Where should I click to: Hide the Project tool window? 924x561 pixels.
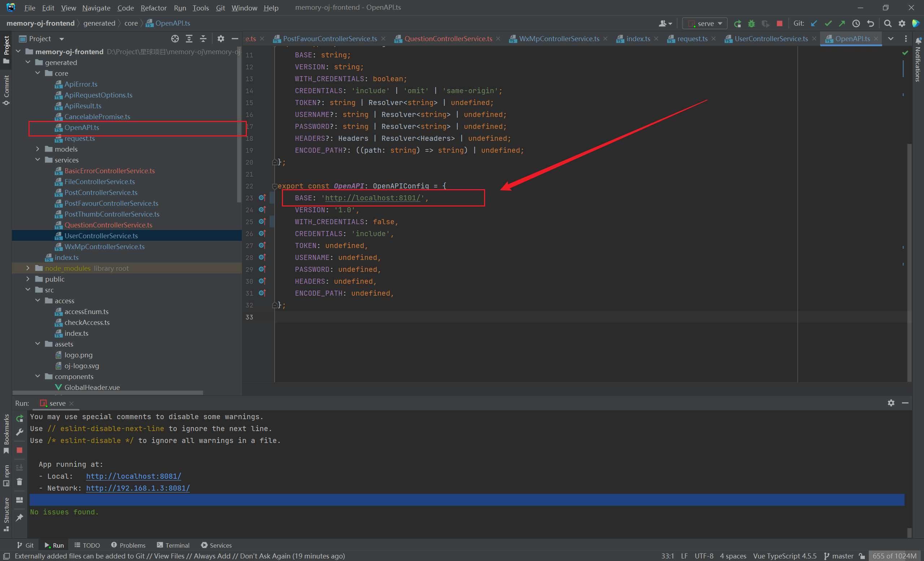pos(235,39)
